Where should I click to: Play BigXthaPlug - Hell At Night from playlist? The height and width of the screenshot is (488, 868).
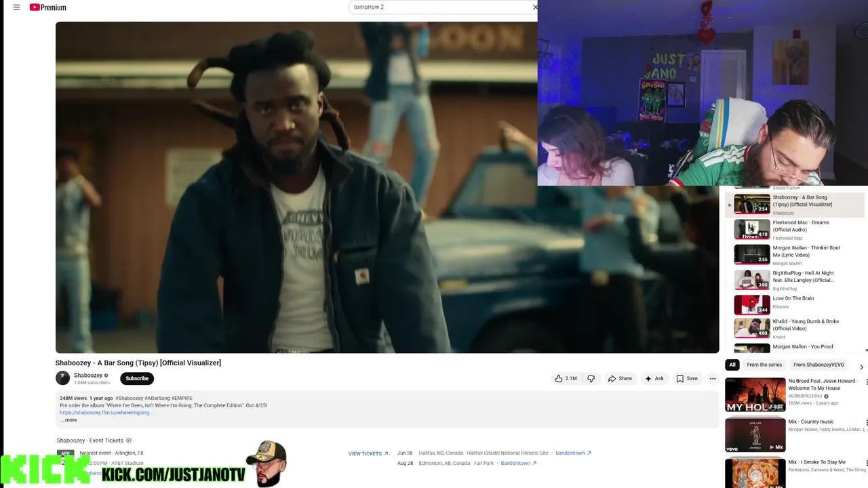click(795, 280)
